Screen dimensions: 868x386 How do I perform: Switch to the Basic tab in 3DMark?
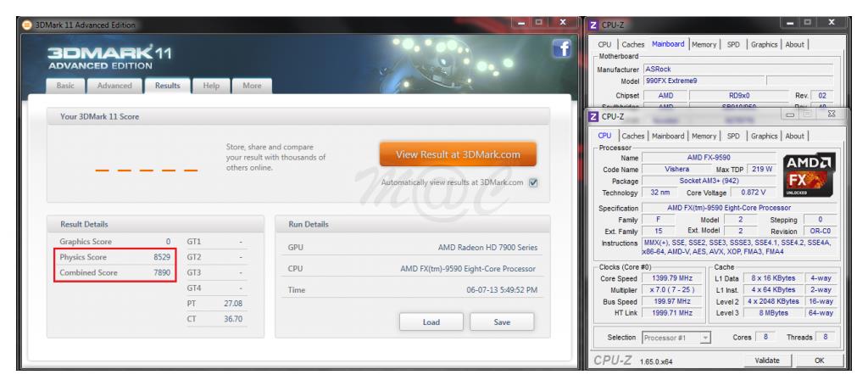click(x=65, y=86)
